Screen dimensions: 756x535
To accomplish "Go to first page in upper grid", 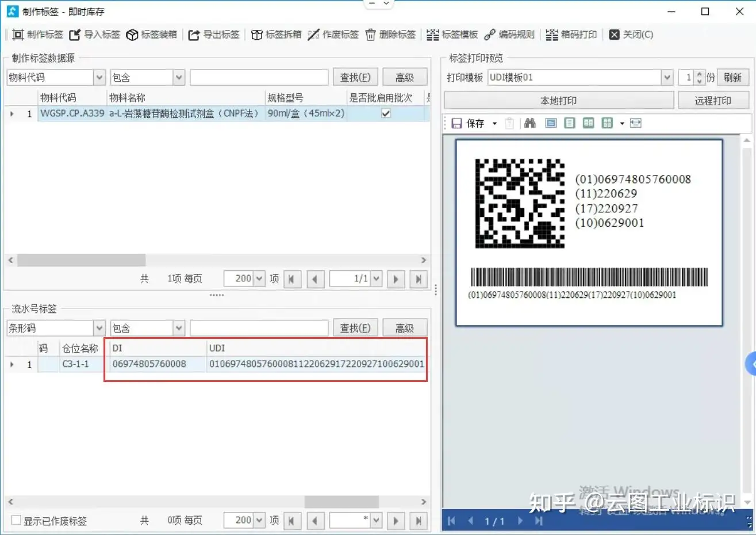I will (291, 279).
